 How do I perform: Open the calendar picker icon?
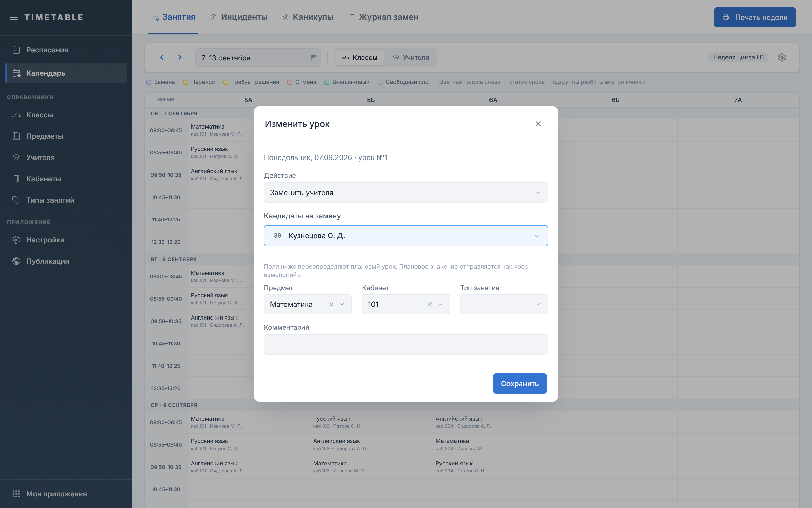coord(313,58)
